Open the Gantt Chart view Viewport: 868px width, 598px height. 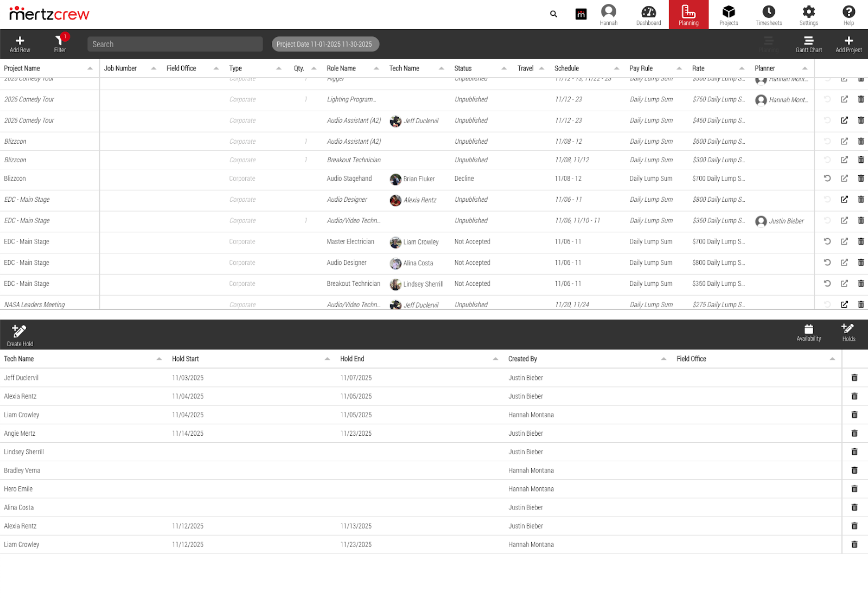(x=808, y=41)
